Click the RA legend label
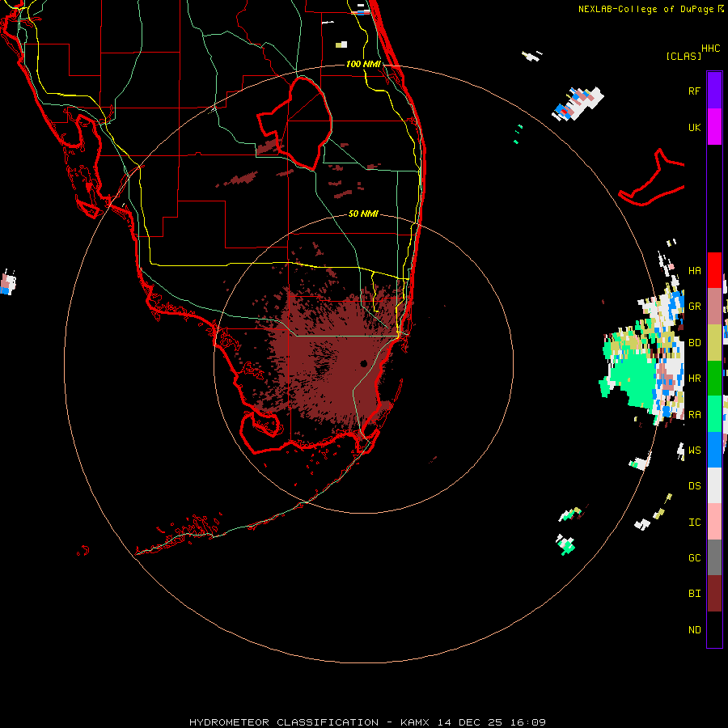728x728 pixels. coord(694,415)
